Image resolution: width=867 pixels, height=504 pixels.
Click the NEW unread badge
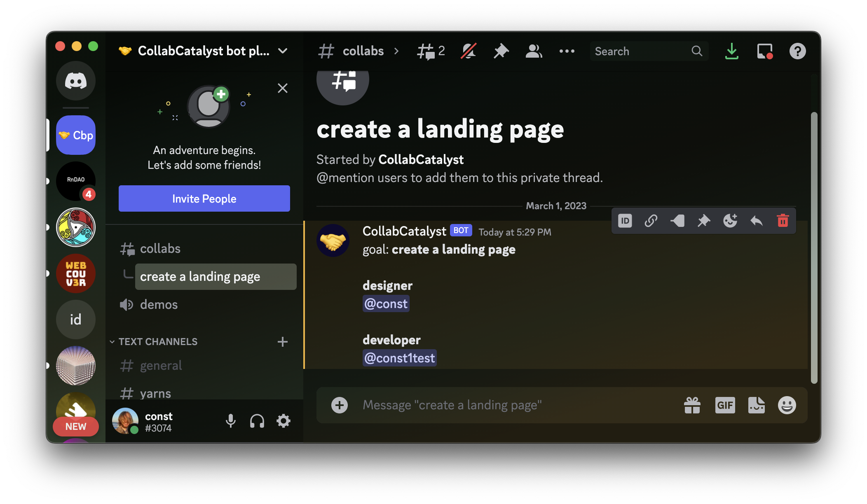[76, 427]
